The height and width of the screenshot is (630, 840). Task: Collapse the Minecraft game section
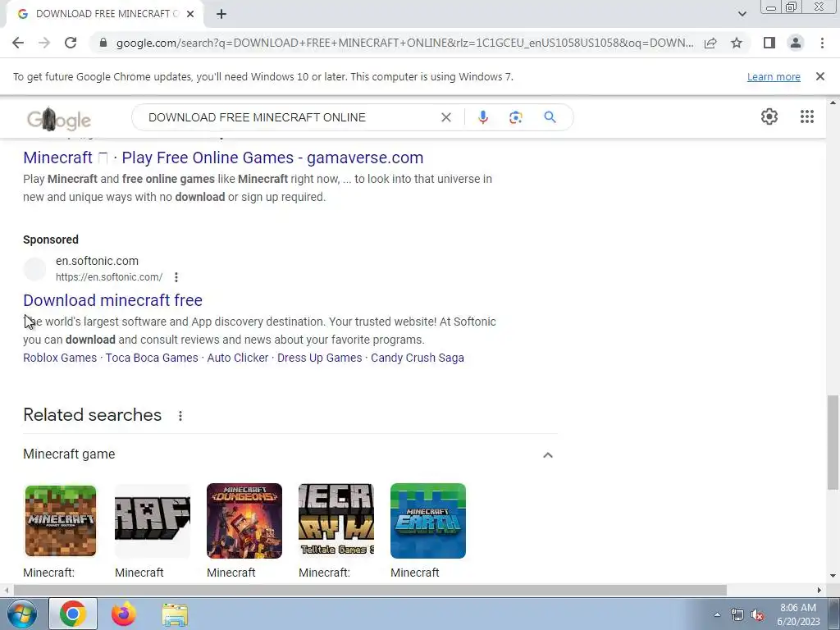point(547,454)
